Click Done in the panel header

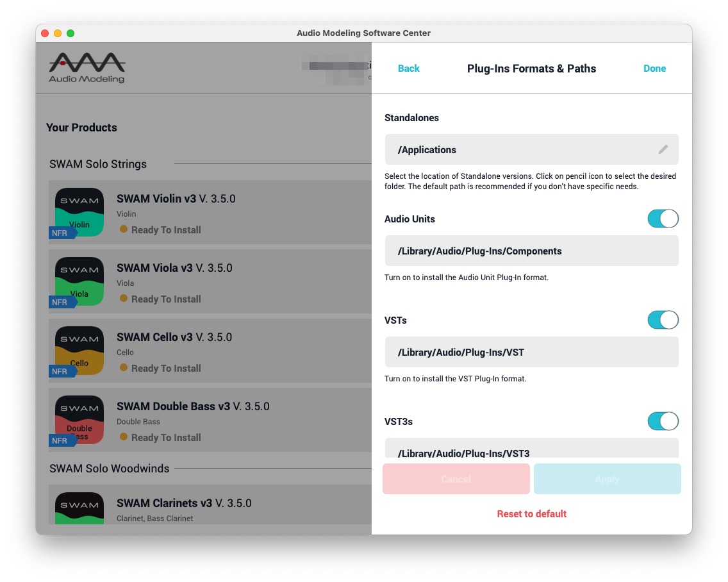(655, 69)
